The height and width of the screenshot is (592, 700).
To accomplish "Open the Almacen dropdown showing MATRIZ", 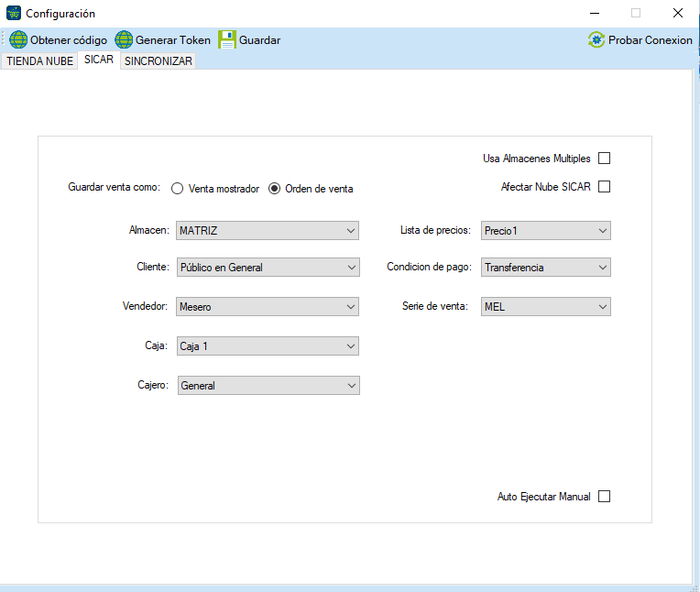I will (268, 230).
